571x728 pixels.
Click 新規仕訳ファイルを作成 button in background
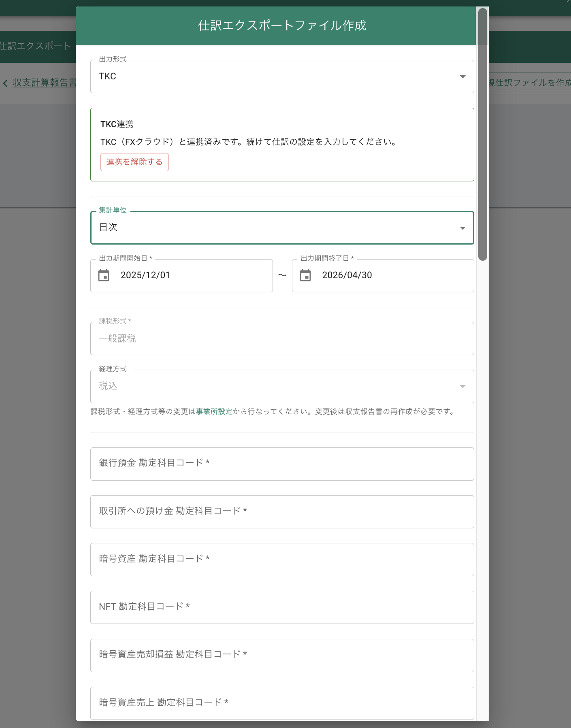(530, 83)
